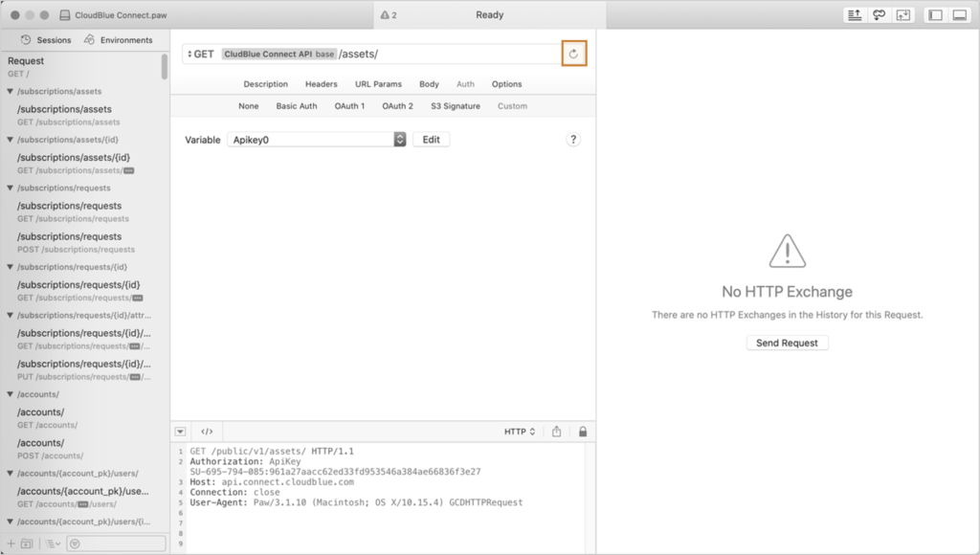
Task: Collapse the /accounts/{account_pk}/users/{i... group
Action: [x=10, y=522]
